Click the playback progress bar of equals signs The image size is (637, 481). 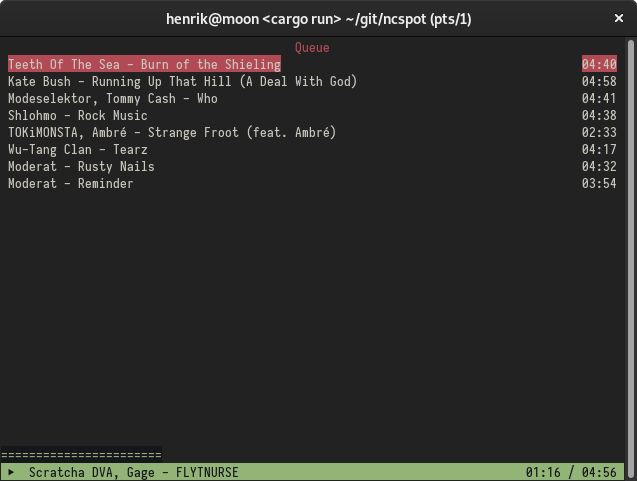coord(82,454)
